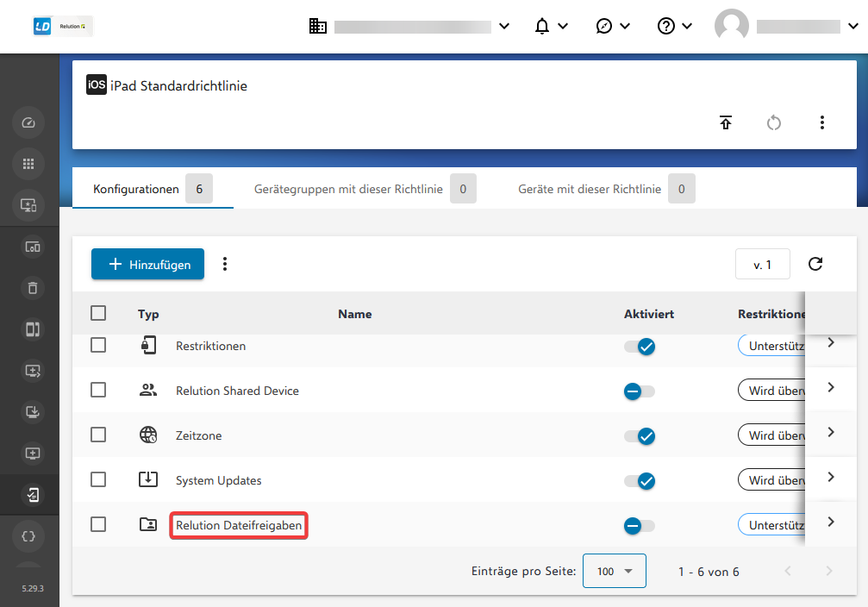Disable the Restriktionen activation toggle

pyautogui.click(x=640, y=347)
